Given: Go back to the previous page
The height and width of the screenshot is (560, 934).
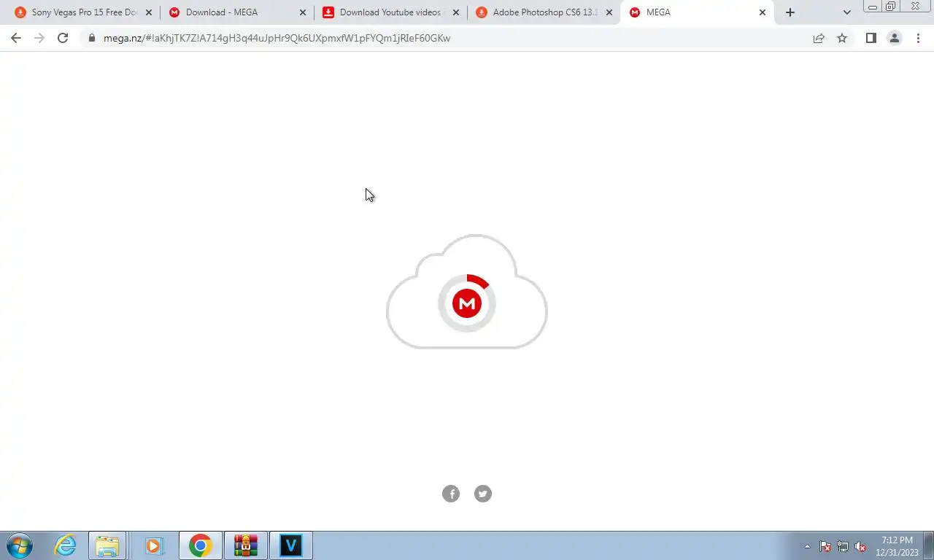Looking at the screenshot, I should pyautogui.click(x=16, y=38).
